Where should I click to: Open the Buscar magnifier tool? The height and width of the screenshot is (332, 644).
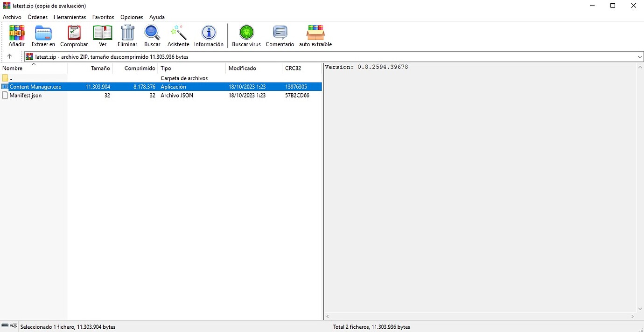(x=152, y=35)
